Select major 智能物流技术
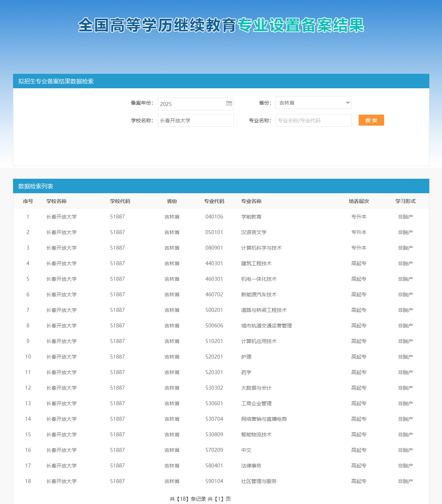Screen dimensions: 442x504 257,435
